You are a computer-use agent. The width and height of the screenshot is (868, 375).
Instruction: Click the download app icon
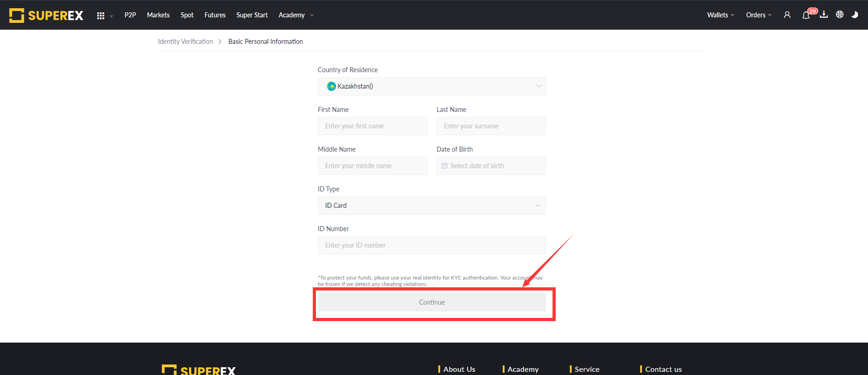coord(824,15)
